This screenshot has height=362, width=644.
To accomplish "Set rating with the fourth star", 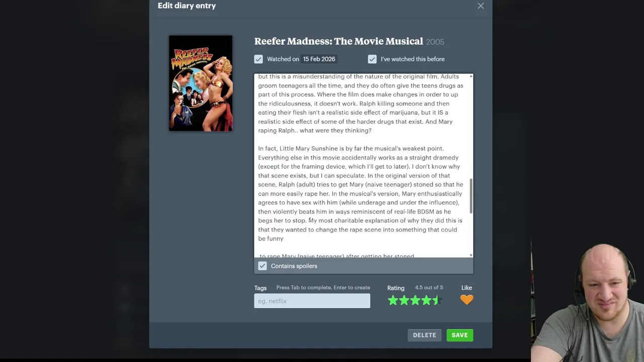I will tap(426, 301).
